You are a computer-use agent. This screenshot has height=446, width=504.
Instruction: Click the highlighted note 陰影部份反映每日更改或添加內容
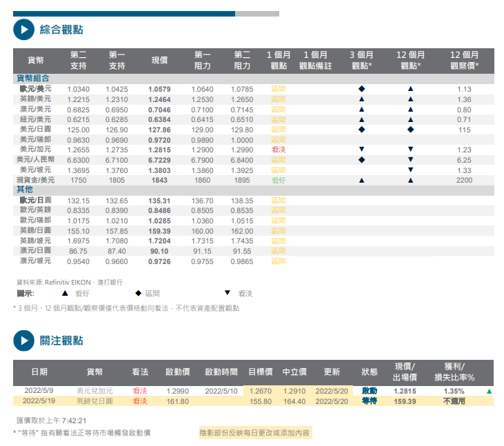pos(255,433)
